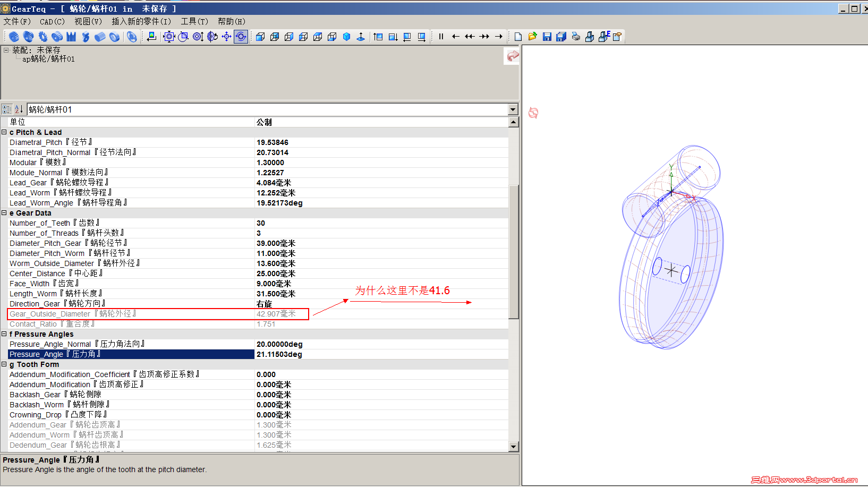Open a file with the folder icon
The height and width of the screenshot is (487, 868).
click(x=532, y=37)
